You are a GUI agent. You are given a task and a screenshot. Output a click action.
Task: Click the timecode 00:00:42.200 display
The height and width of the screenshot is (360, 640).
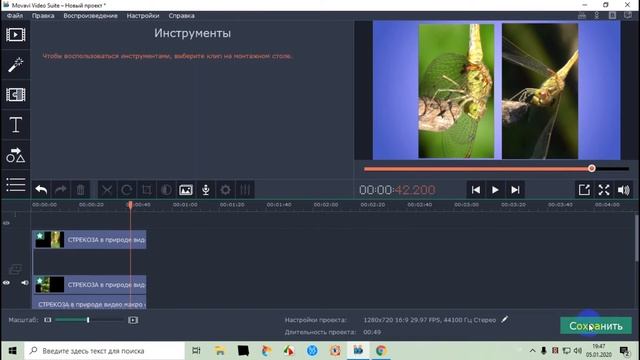coord(397,190)
